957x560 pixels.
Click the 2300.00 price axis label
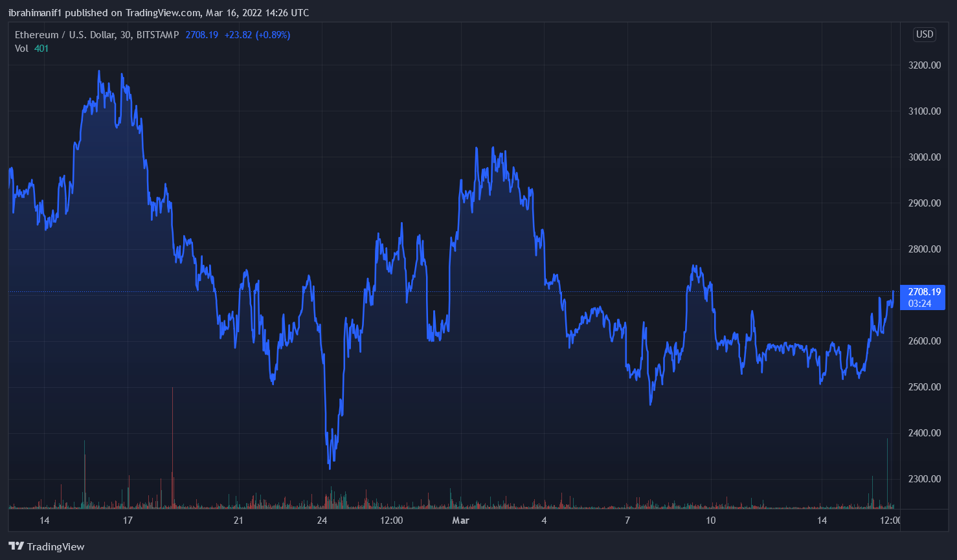924,479
